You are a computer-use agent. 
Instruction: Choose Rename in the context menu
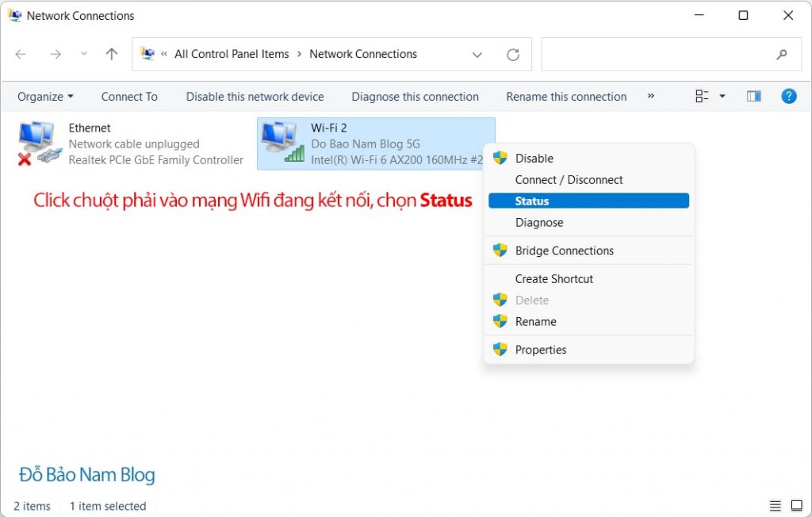pos(588,322)
